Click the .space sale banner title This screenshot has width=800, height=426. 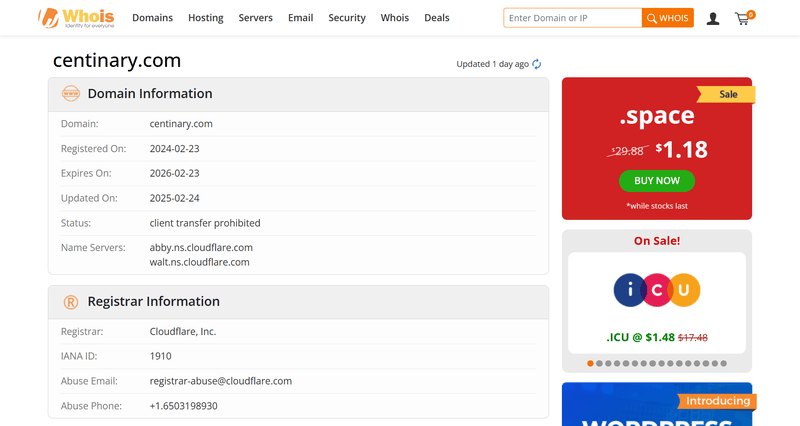point(657,116)
